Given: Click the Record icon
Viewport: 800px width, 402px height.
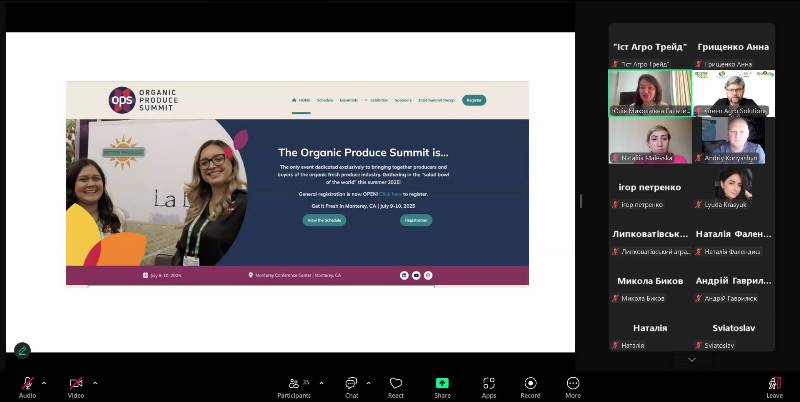Looking at the screenshot, I should 531,383.
